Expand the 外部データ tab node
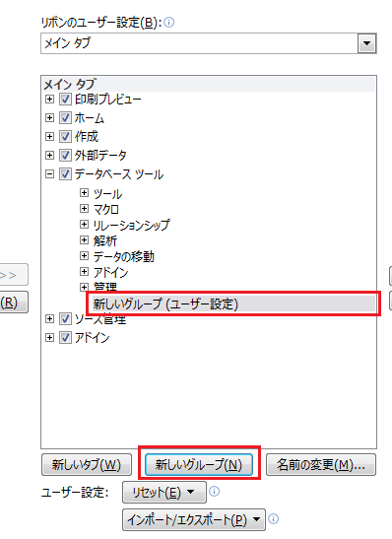Image resolution: width=392 pixels, height=539 pixels. click(49, 155)
